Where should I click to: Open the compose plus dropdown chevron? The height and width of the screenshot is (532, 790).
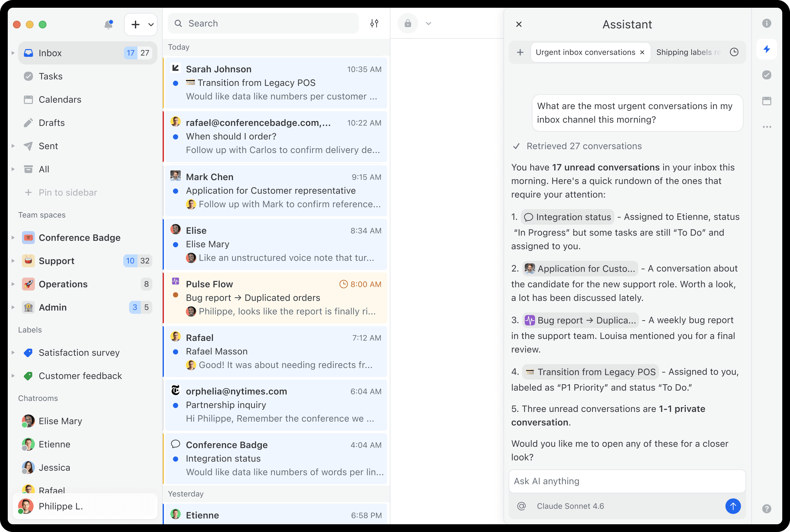(x=151, y=25)
